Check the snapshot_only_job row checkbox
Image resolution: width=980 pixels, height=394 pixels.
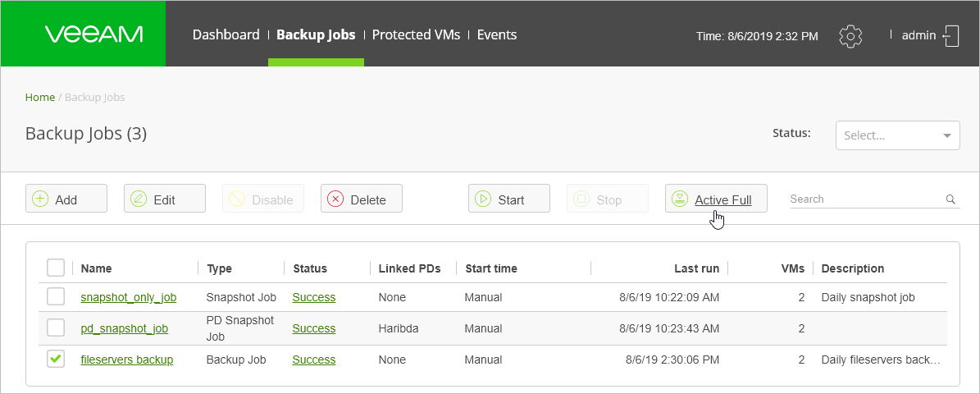56,297
